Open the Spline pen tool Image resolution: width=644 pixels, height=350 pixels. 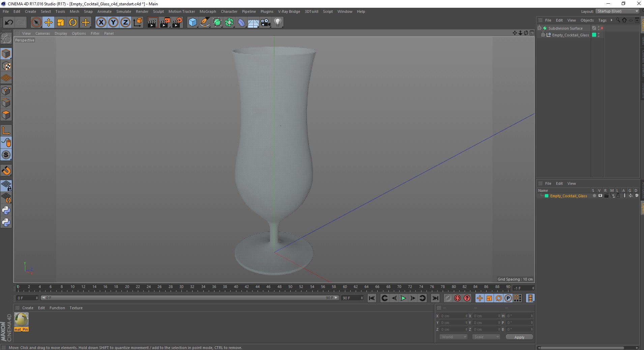(x=205, y=23)
